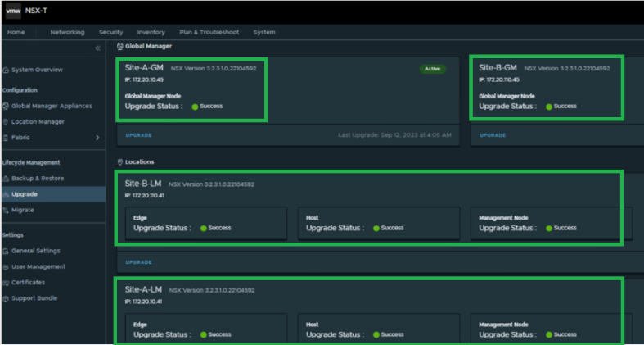
Task: Click the VMware logo icon
Action: (13, 11)
